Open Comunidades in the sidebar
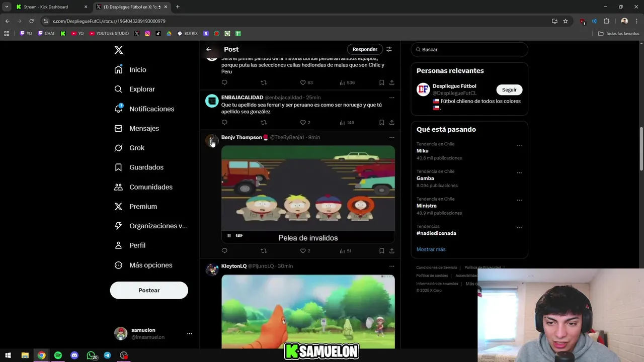This screenshot has height=362, width=644. pos(143,187)
